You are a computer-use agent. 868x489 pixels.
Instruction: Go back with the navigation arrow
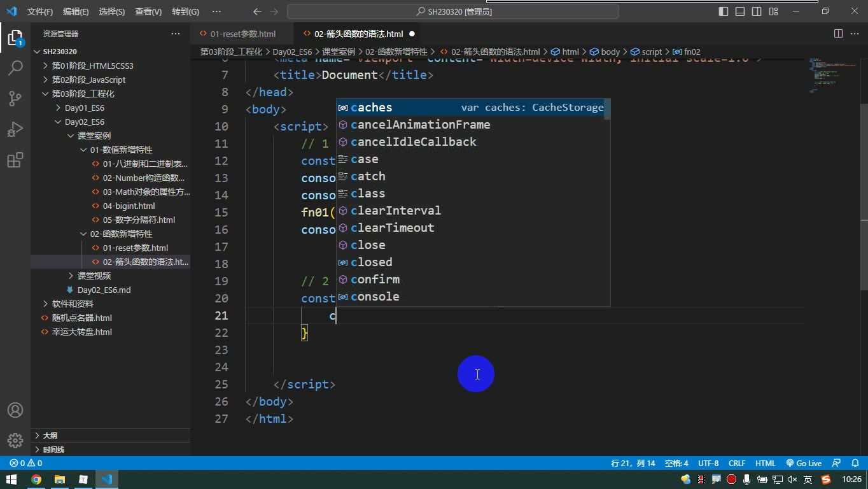coord(257,11)
